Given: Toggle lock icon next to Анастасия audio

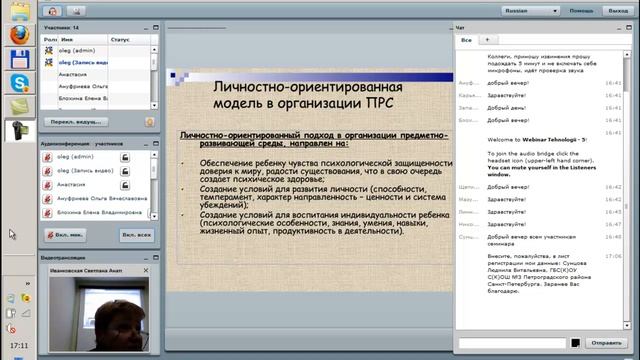Looking at the screenshot, I should pyautogui.click(x=125, y=185).
